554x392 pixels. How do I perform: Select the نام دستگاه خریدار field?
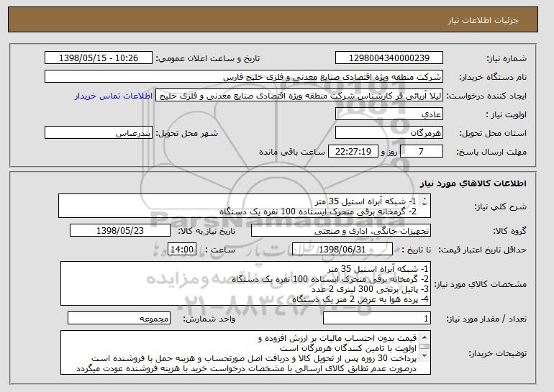244,77
